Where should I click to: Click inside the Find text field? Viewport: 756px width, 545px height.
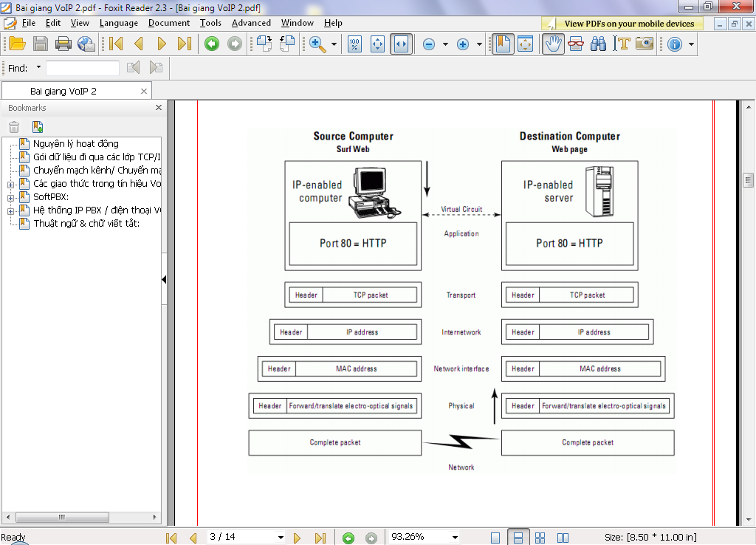[82, 68]
